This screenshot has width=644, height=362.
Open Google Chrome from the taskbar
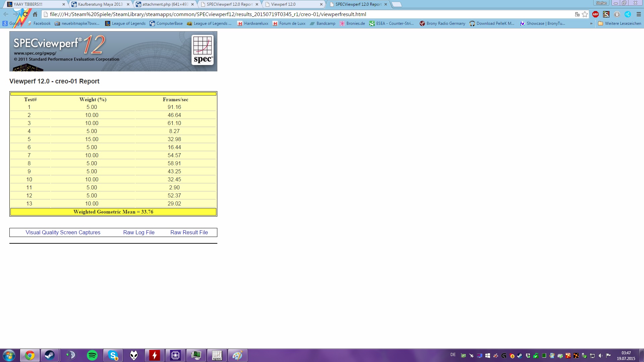(x=30, y=355)
